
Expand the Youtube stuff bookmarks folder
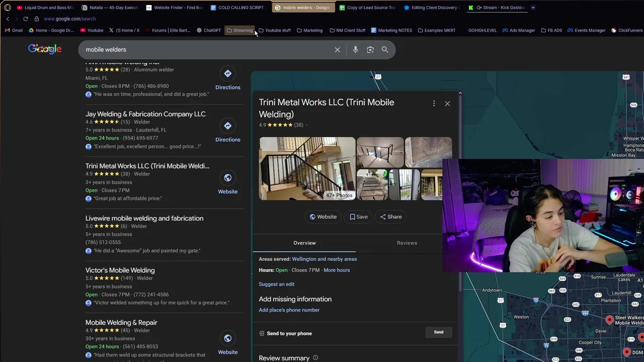pos(274,30)
